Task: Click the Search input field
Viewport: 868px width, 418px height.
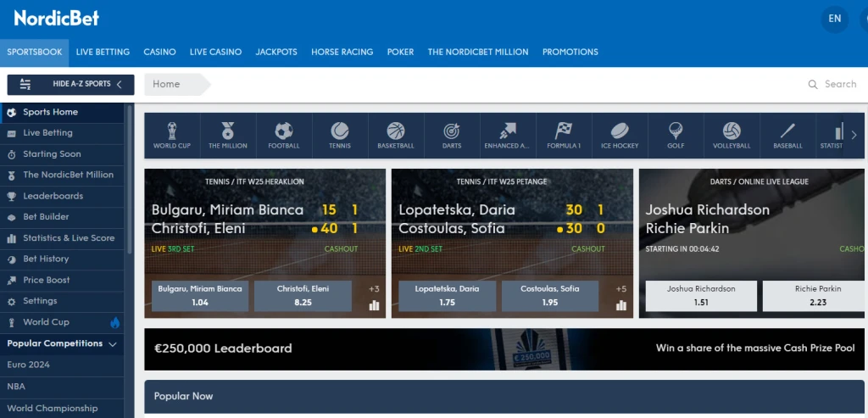Action: pos(840,84)
